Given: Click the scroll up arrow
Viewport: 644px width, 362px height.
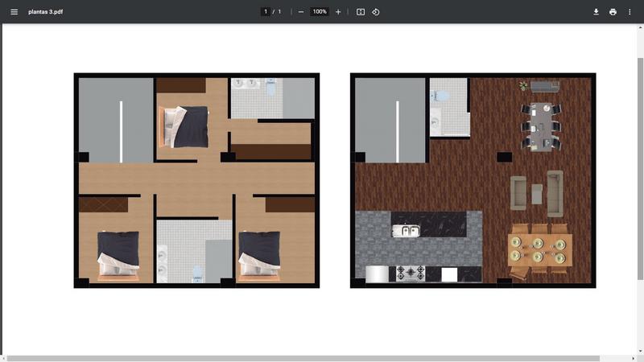Looking at the screenshot, I should [640, 27].
